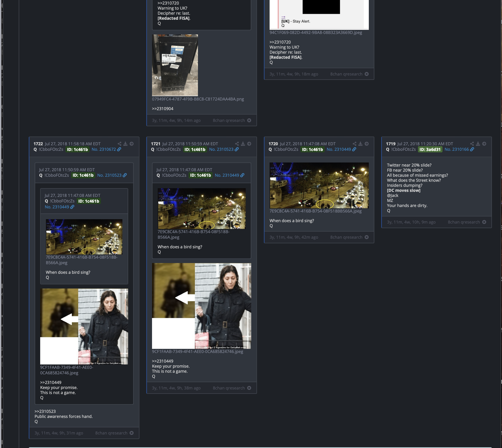
Task: Open link No. 2310672 in post 1722 header
Action: (x=106, y=149)
